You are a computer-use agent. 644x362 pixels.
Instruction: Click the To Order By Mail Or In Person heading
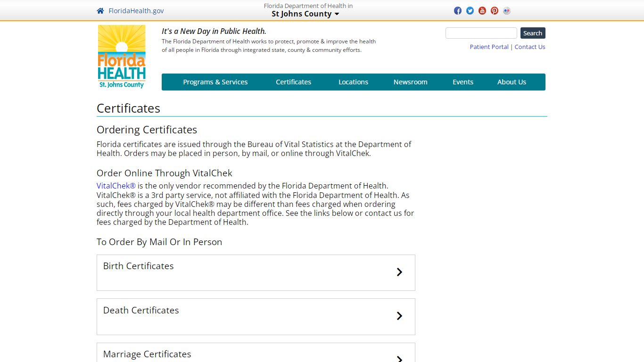[159, 242]
